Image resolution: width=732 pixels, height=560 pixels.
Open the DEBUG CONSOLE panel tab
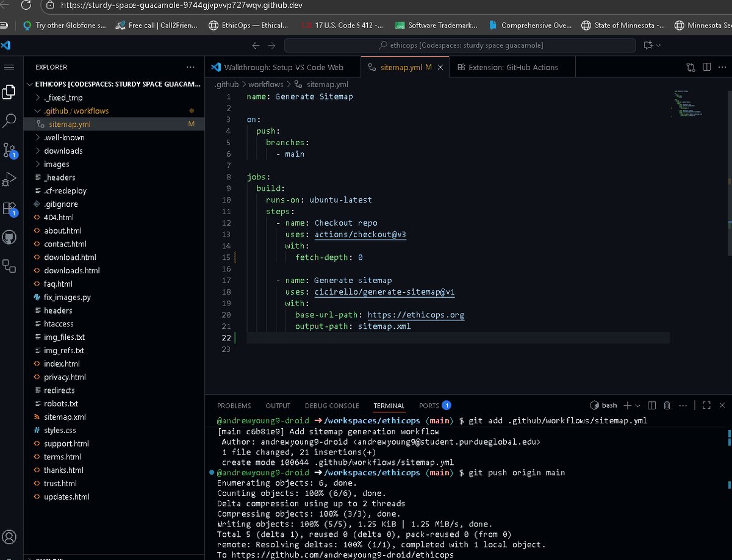[x=332, y=406]
